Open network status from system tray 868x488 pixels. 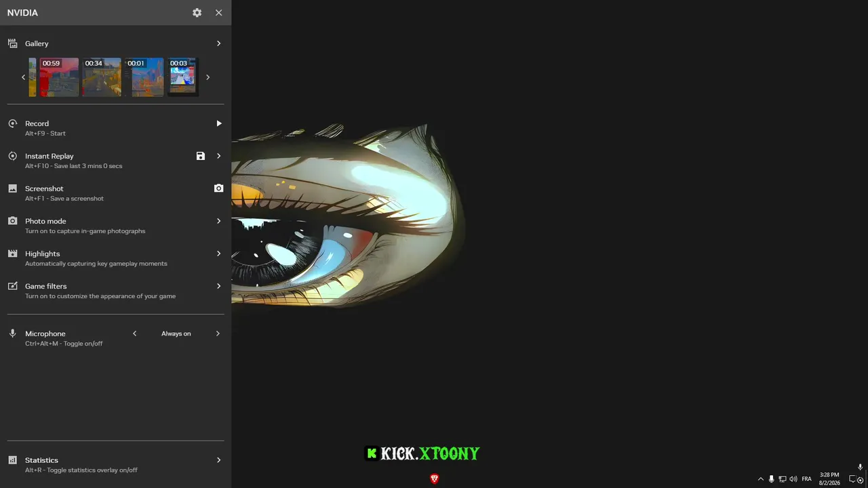782,479
